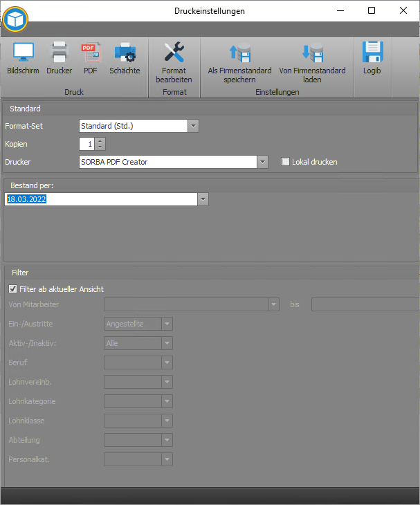Toggle Filter ab aktueller Ansicht checkbox
The width and height of the screenshot is (420, 505).
point(12,289)
